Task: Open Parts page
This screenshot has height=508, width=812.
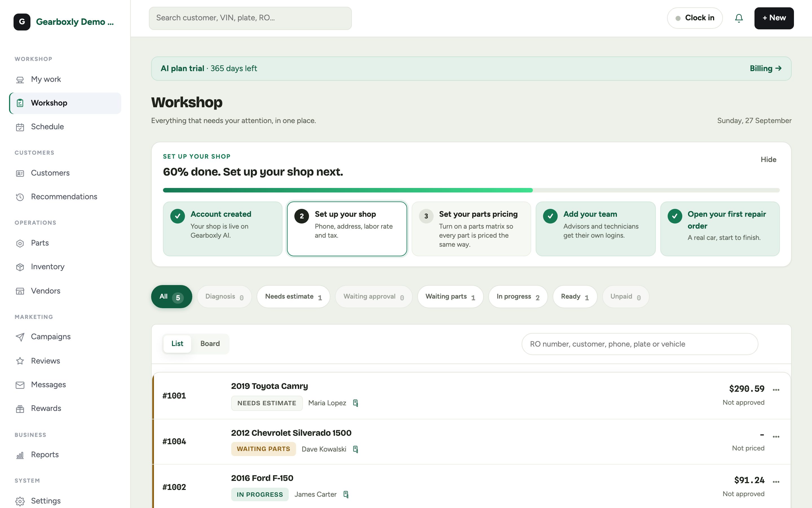Action: point(65,243)
